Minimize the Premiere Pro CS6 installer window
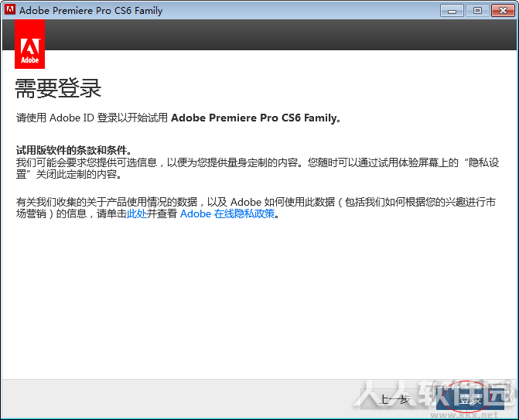This screenshot has height=420, width=519. (452, 11)
